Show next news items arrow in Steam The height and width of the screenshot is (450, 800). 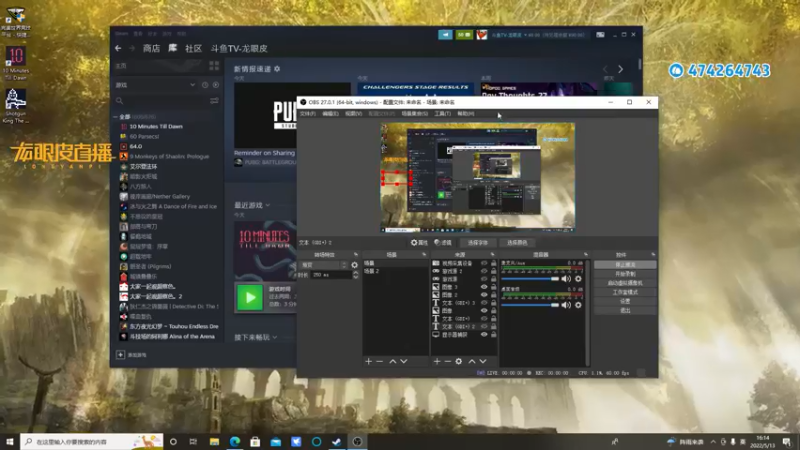coord(620,69)
